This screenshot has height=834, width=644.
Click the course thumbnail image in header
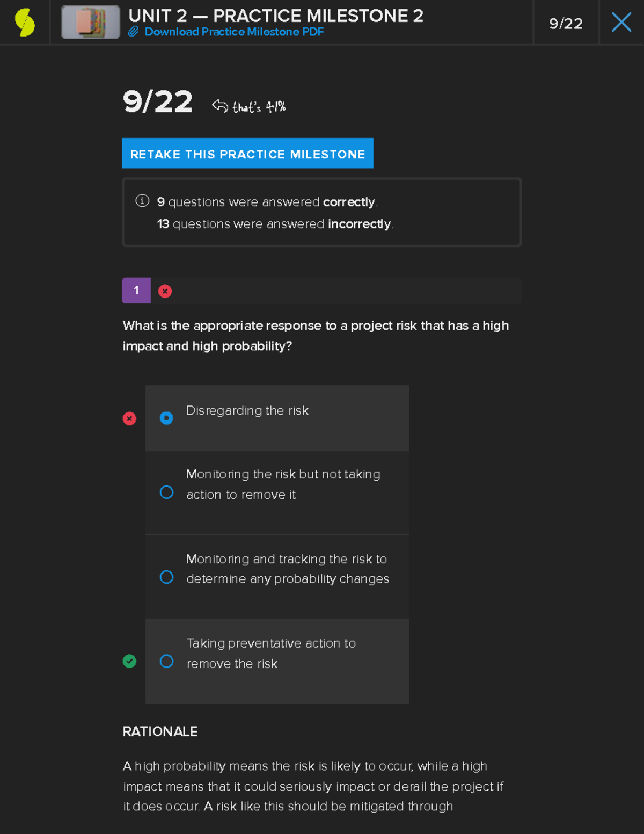(91, 23)
